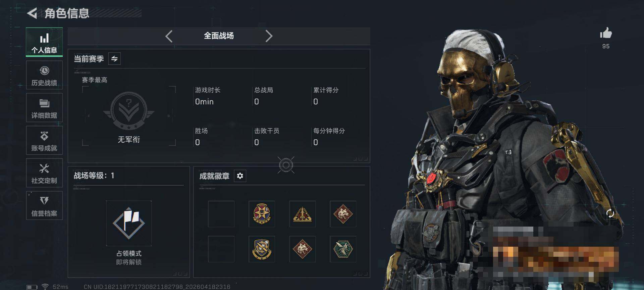Image resolution: width=644 pixels, height=290 pixels.
Task: Open 成就徽章 badge settings gear
Action: [x=240, y=176]
